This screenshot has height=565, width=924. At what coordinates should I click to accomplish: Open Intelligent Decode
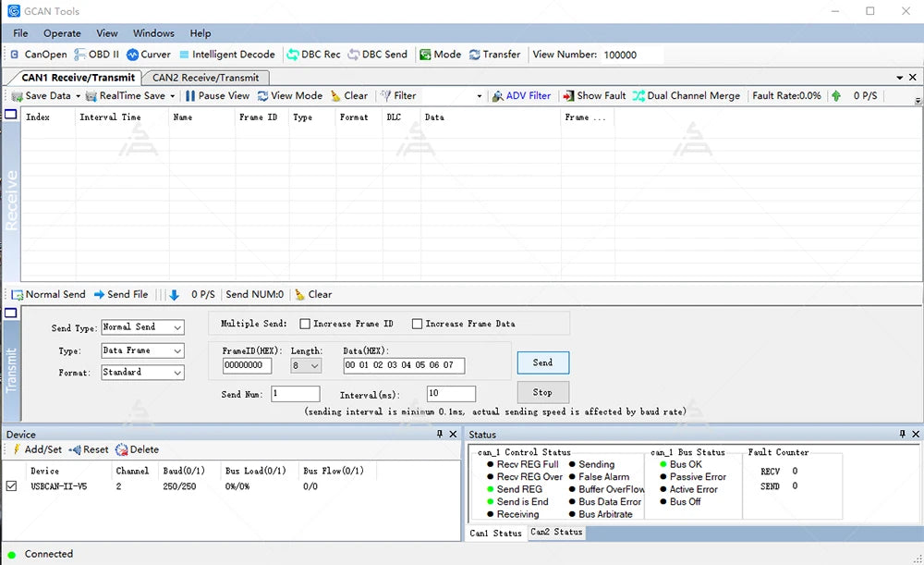(x=227, y=55)
